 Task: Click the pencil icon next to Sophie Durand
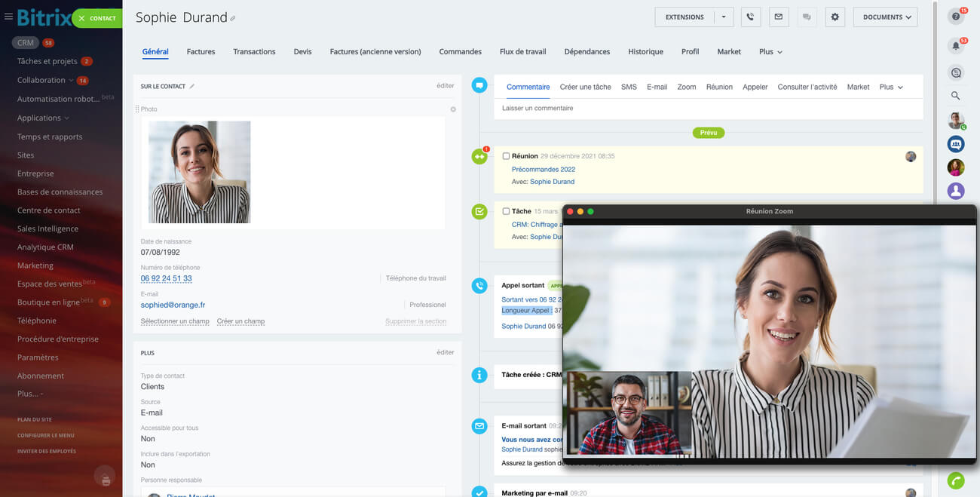pos(233,18)
